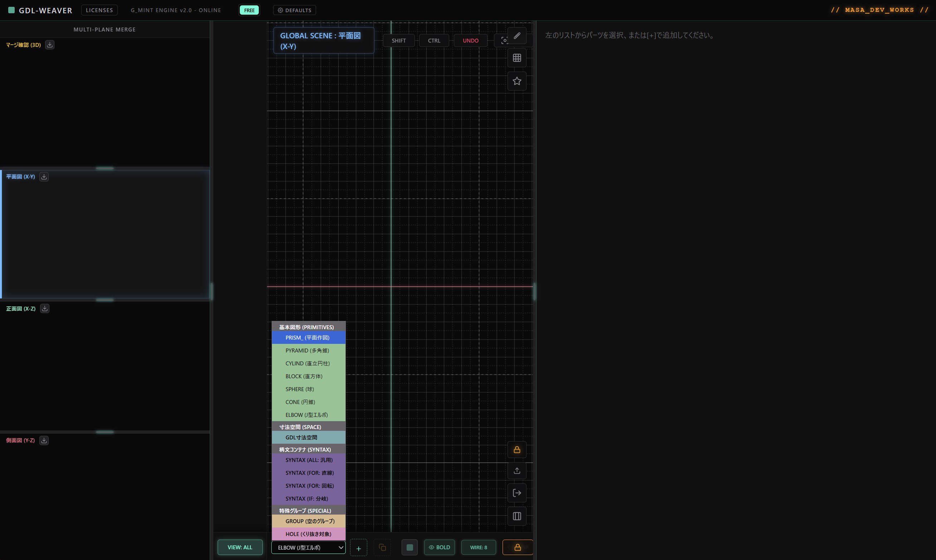Screen dimensions: 936x560
Task: Download the 正面図 (X-Z) view
Action: click(x=44, y=309)
